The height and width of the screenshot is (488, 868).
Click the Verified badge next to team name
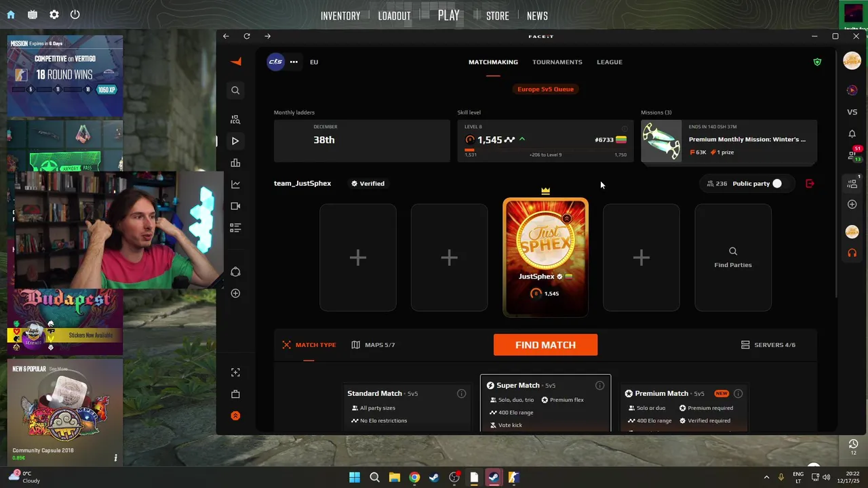tap(368, 184)
